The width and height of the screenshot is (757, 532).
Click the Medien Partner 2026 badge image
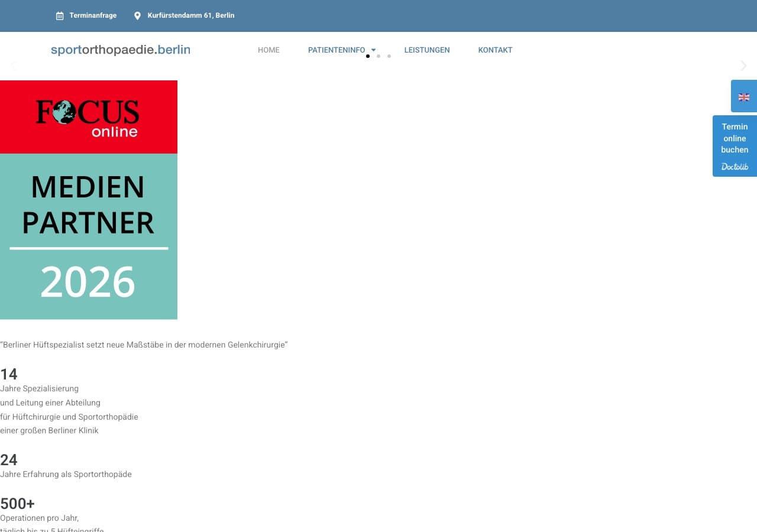pyautogui.click(x=88, y=236)
